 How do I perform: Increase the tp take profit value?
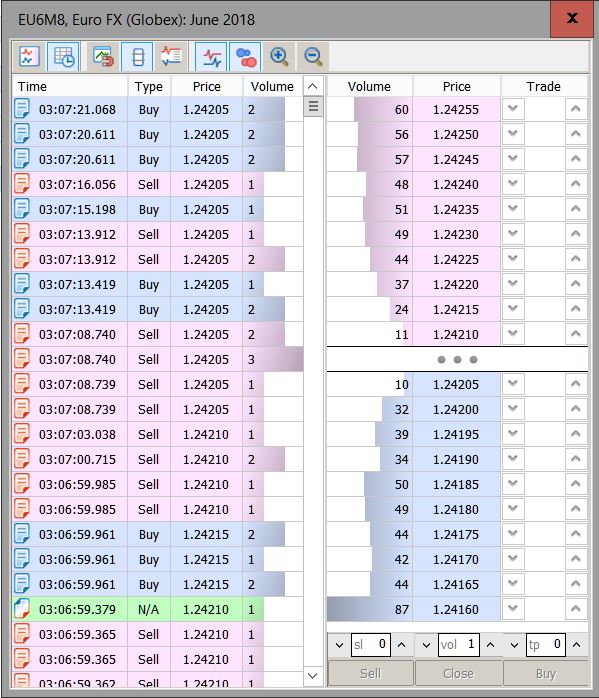coord(576,645)
